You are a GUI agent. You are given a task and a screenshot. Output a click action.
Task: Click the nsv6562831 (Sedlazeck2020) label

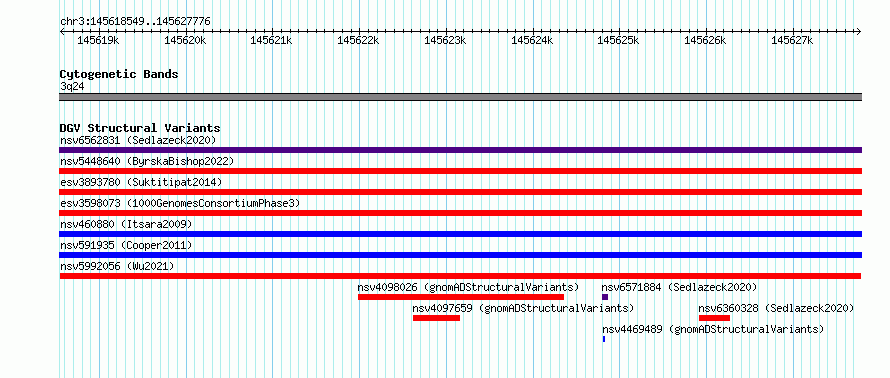138,140
